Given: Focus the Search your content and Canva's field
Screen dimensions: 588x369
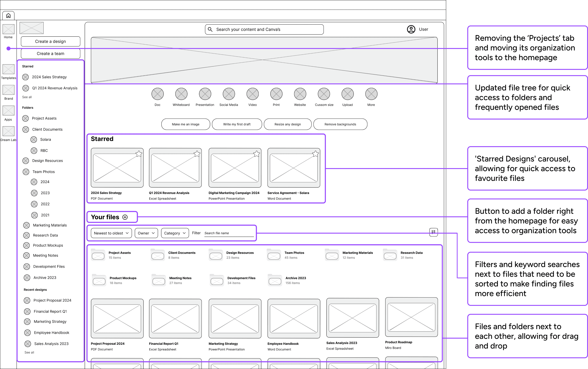Looking at the screenshot, I should coord(264,29).
